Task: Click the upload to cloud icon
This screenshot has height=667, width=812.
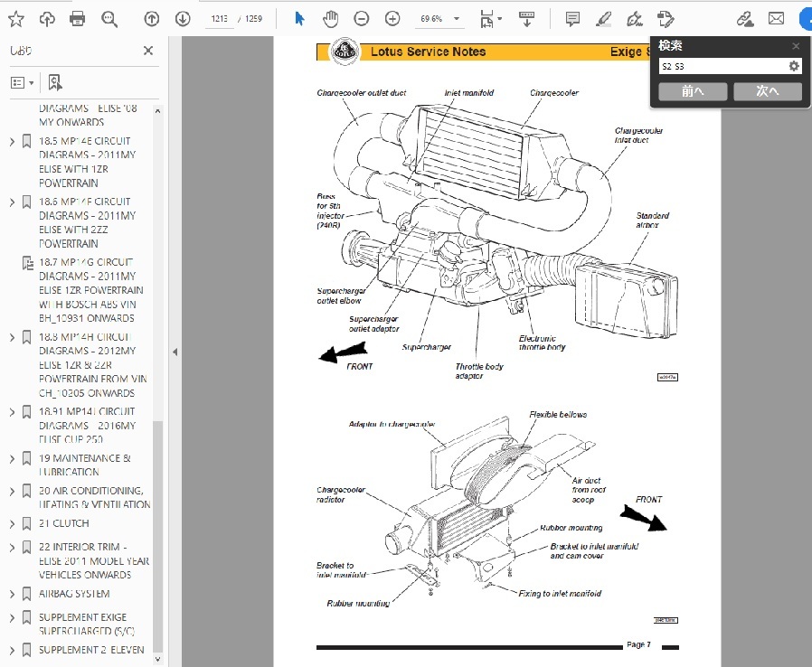Action: 47,19
